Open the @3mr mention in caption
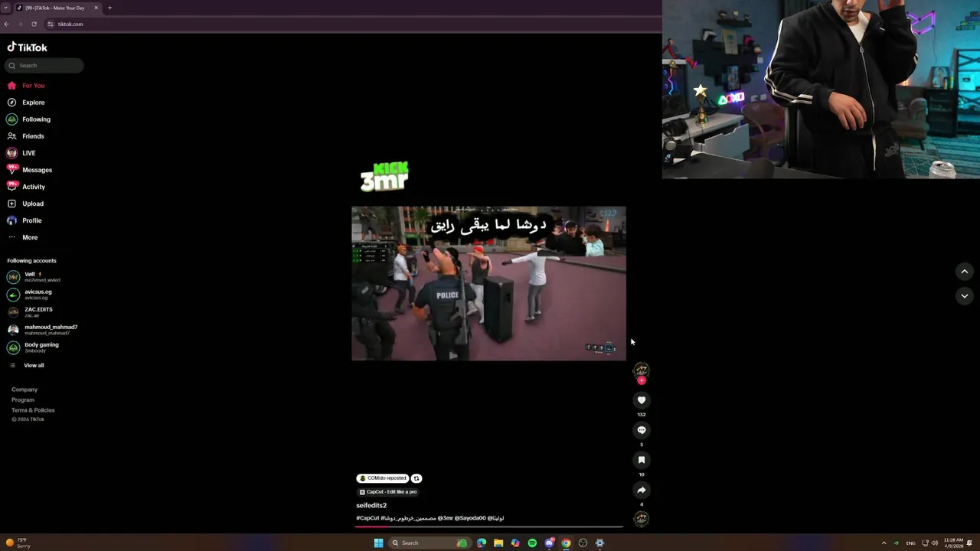The height and width of the screenshot is (551, 980). (446, 518)
